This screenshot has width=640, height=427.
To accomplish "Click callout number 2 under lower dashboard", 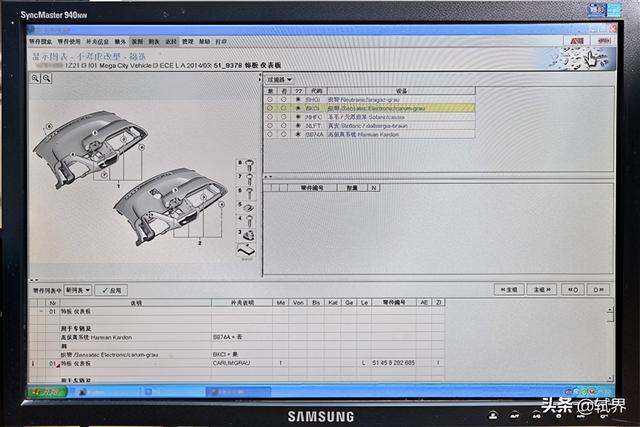I will [200, 243].
